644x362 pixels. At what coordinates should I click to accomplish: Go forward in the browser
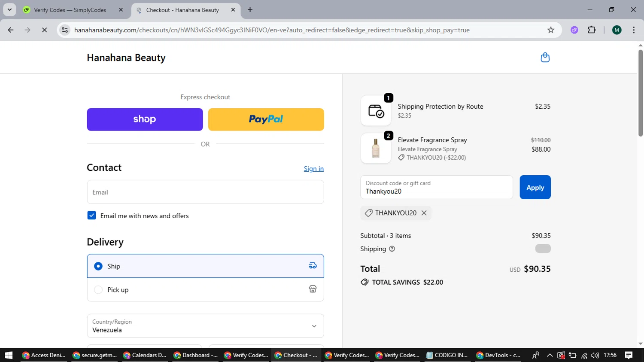coord(27,30)
